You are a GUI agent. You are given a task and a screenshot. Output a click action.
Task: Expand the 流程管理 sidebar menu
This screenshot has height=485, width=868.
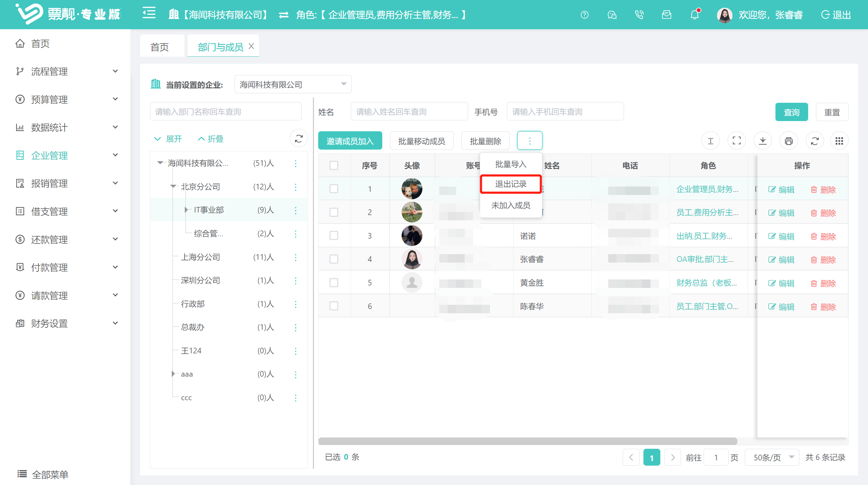tap(66, 71)
